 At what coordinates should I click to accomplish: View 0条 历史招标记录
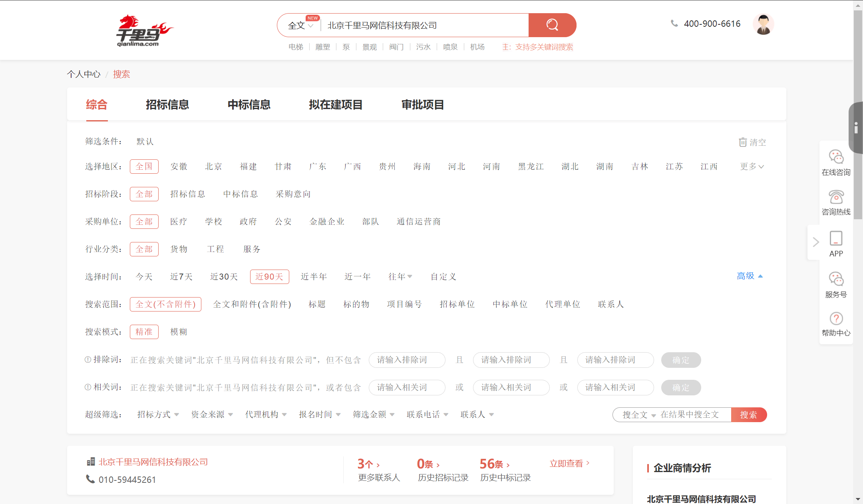pyautogui.click(x=443, y=470)
